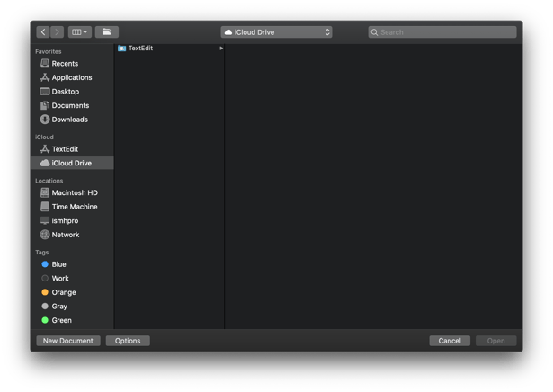Click the Documents sidebar icon
This screenshot has width=553, height=392.
[45, 105]
